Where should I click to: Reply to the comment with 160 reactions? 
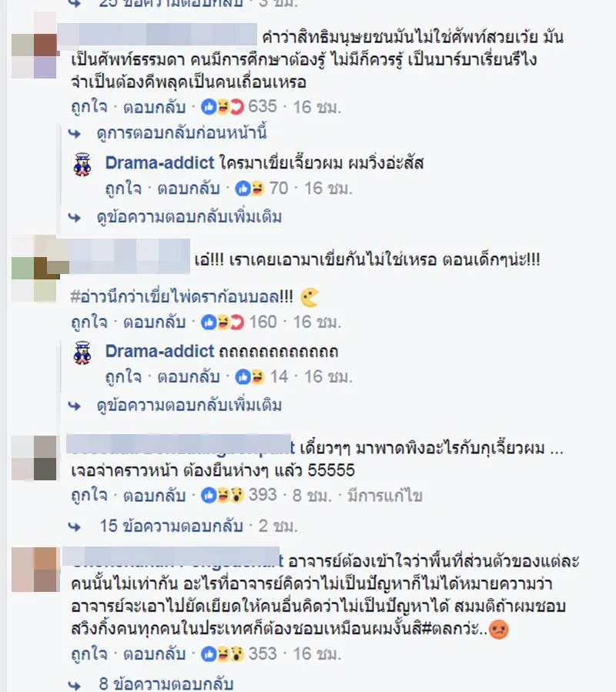pyautogui.click(x=154, y=323)
